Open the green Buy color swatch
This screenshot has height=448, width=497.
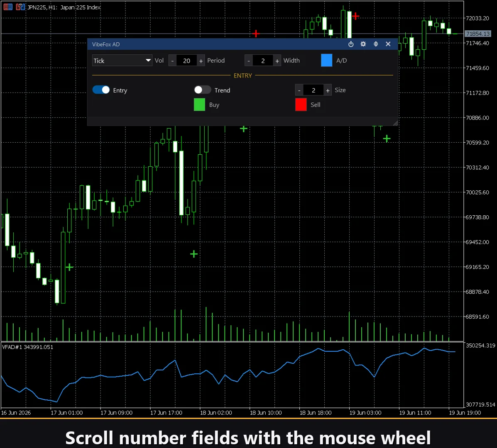pos(199,105)
